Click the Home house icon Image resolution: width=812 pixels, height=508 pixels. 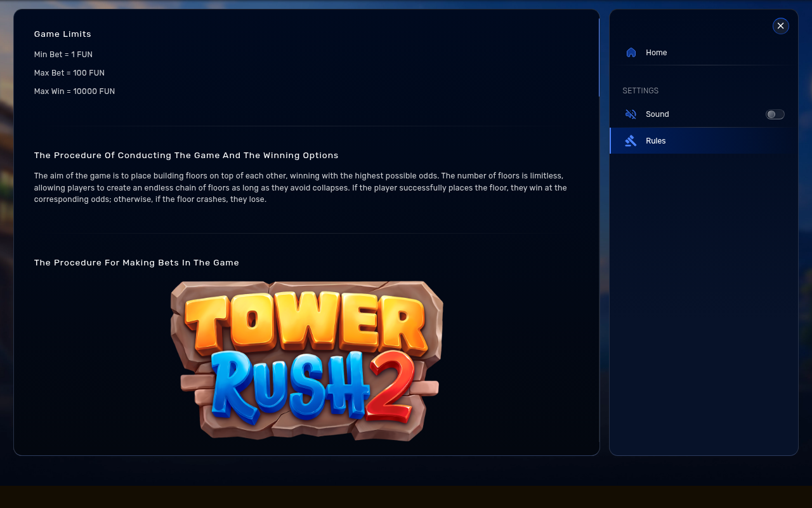tap(631, 53)
